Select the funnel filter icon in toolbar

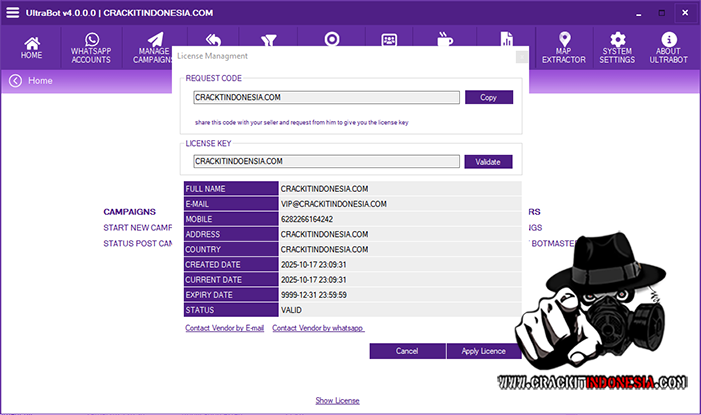(x=268, y=40)
